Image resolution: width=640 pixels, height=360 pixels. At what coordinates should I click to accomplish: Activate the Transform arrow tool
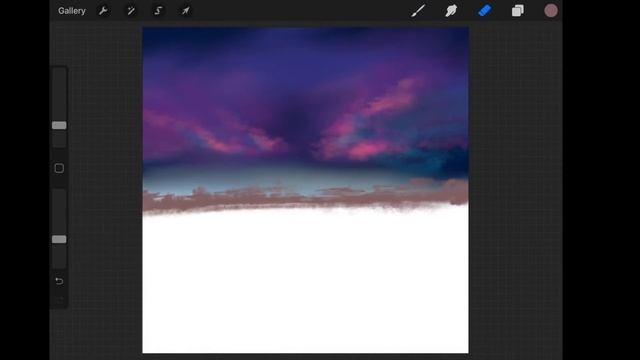(186, 11)
